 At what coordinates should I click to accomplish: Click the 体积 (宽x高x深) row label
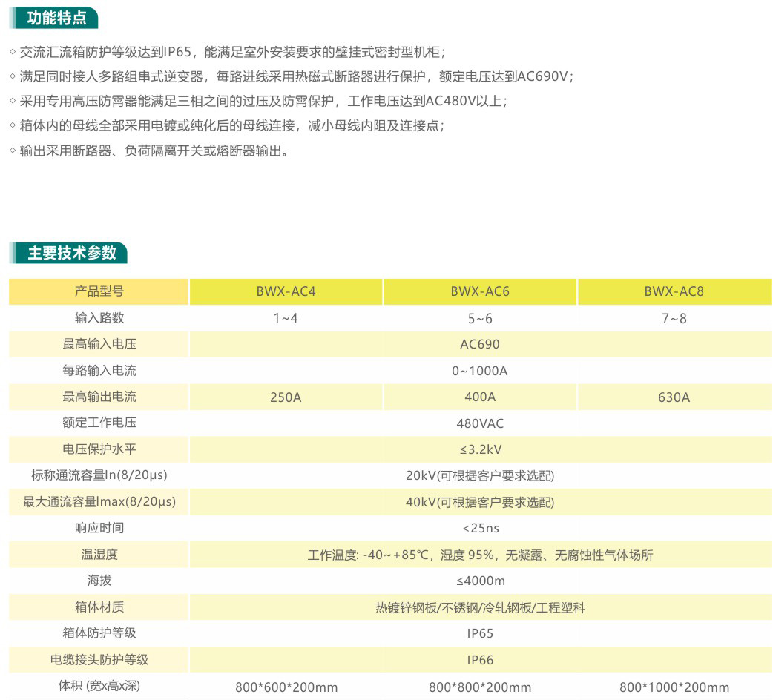tap(99, 686)
